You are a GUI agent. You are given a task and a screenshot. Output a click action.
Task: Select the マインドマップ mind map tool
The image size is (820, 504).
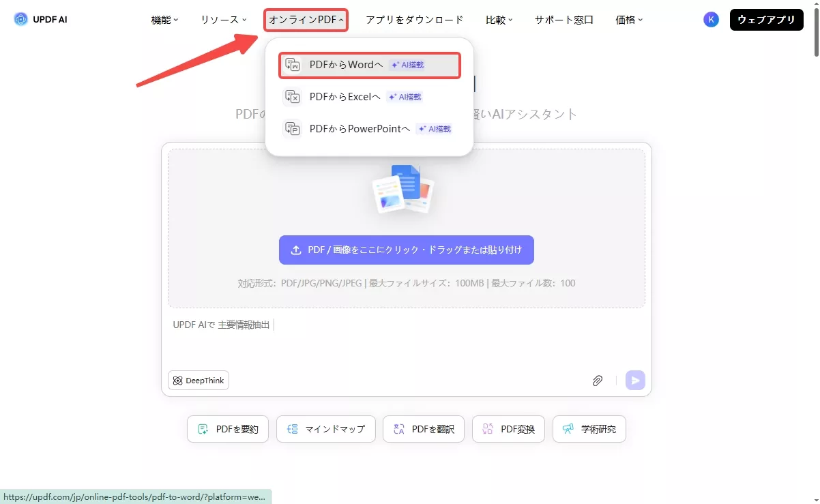[325, 429]
